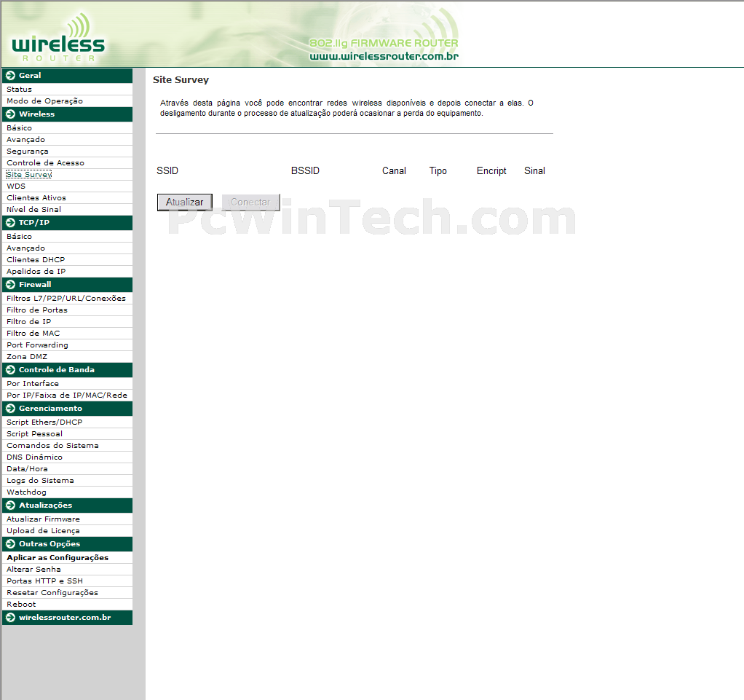Screen dimensions: 744x700
Task: Open Por IP/Faixa de IP/MAC/Rede
Action: click(67, 396)
